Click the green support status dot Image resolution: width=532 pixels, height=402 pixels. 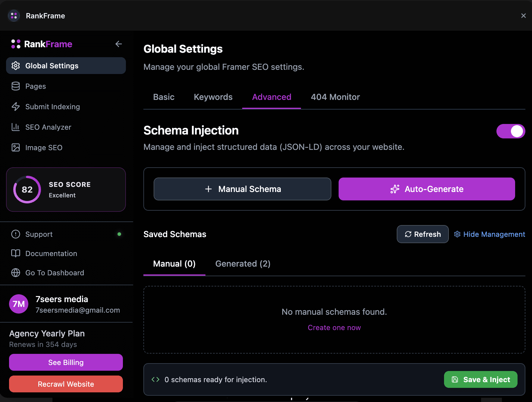coord(119,234)
